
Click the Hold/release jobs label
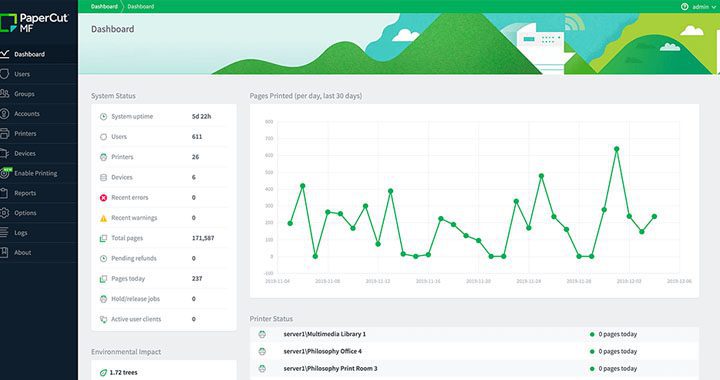[135, 299]
